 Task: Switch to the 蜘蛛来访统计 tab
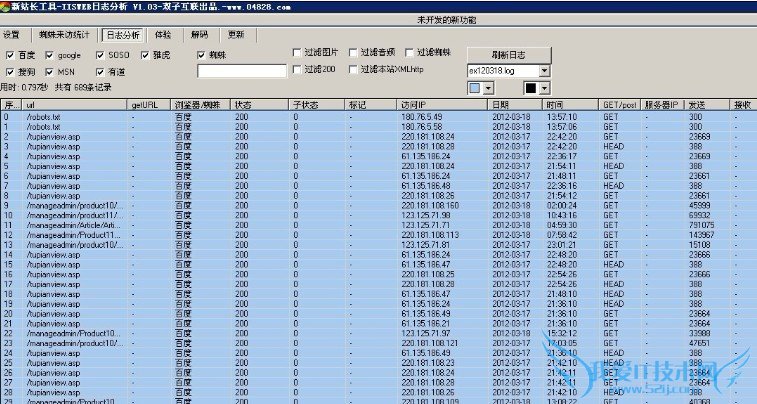pos(64,35)
